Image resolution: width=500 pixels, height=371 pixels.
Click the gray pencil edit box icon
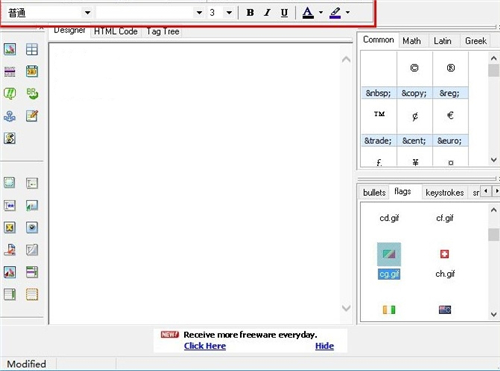click(32, 250)
